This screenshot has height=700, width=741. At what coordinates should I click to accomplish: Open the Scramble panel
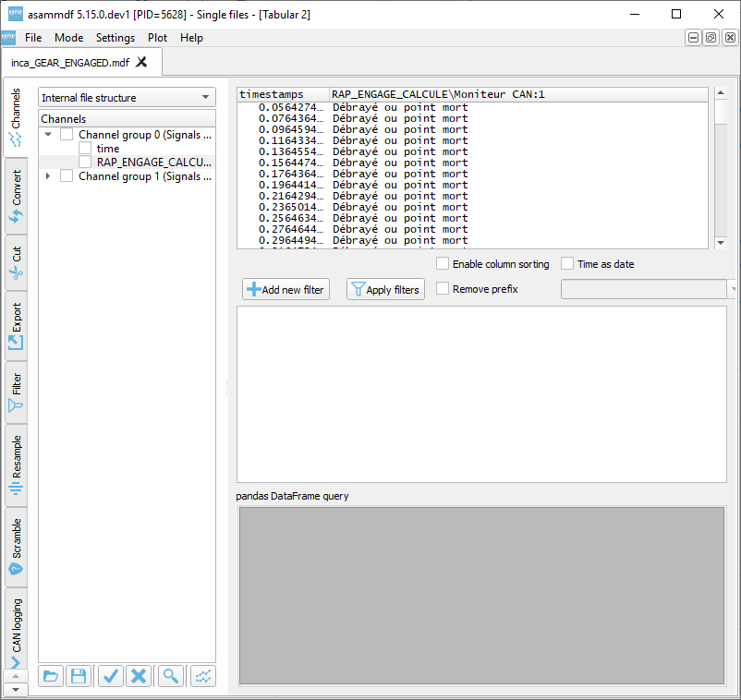(15, 542)
